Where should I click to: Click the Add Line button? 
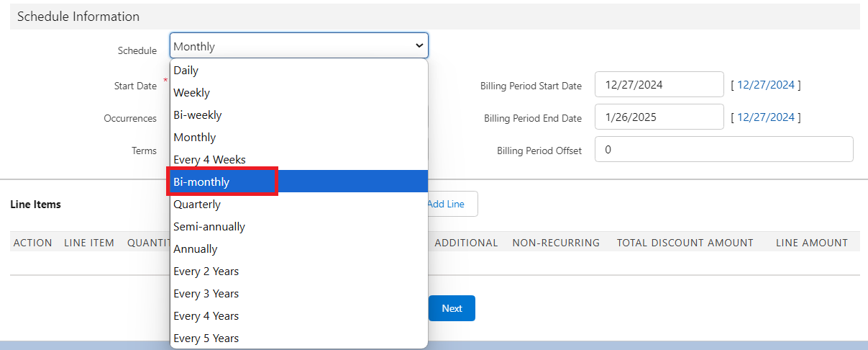point(450,204)
